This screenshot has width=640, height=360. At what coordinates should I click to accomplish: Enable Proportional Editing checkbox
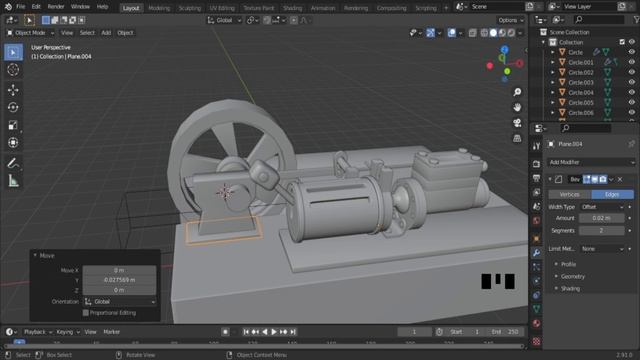point(86,313)
